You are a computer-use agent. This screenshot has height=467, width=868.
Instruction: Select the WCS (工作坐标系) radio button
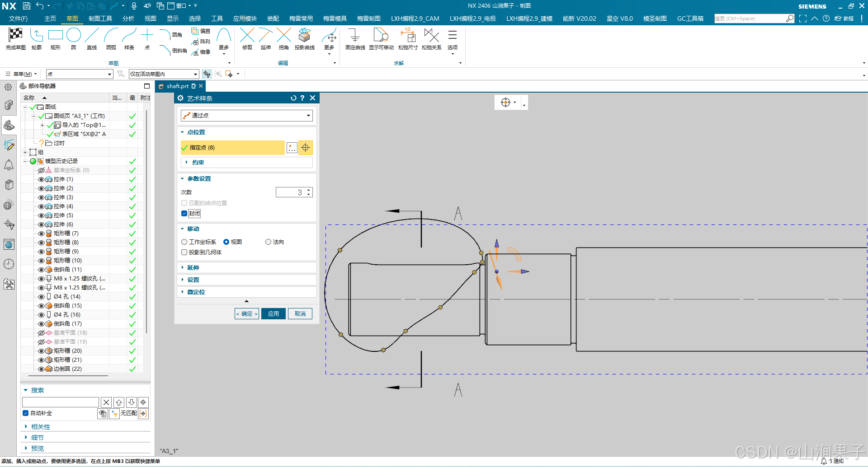click(184, 242)
